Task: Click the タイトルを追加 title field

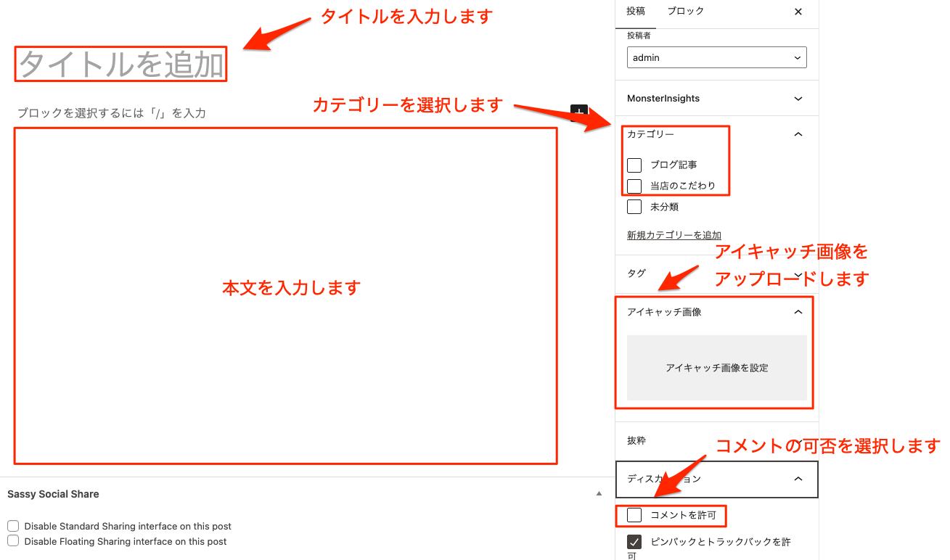Action: click(121, 65)
